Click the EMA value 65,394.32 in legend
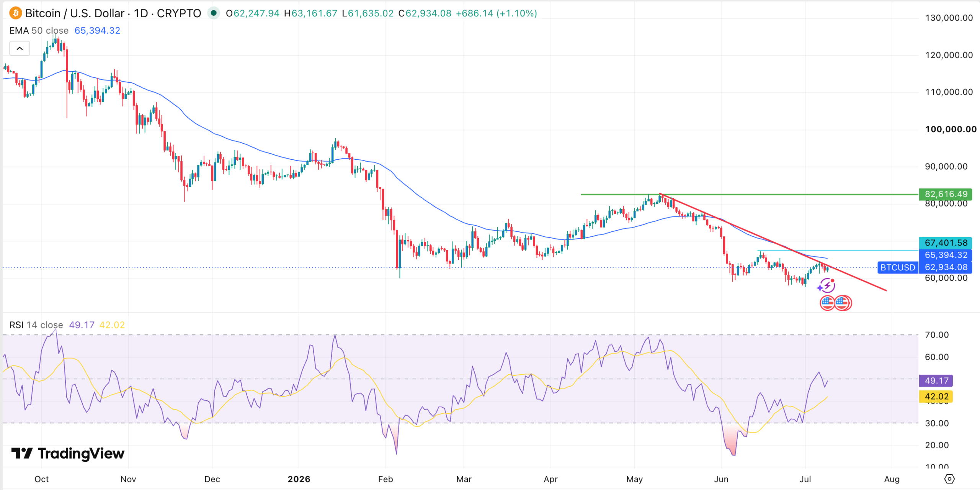Viewport: 980px width, 490px height. pos(97,31)
